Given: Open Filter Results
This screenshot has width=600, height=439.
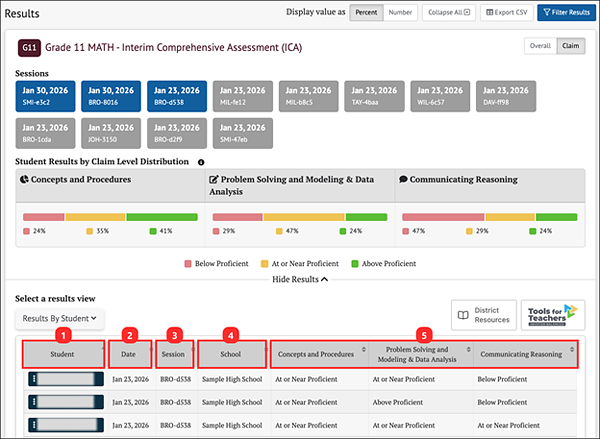Looking at the screenshot, I should click(x=566, y=13).
